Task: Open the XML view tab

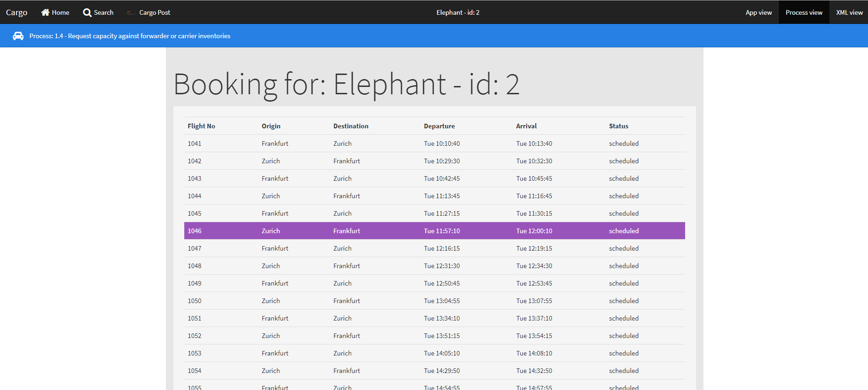Action: [849, 12]
